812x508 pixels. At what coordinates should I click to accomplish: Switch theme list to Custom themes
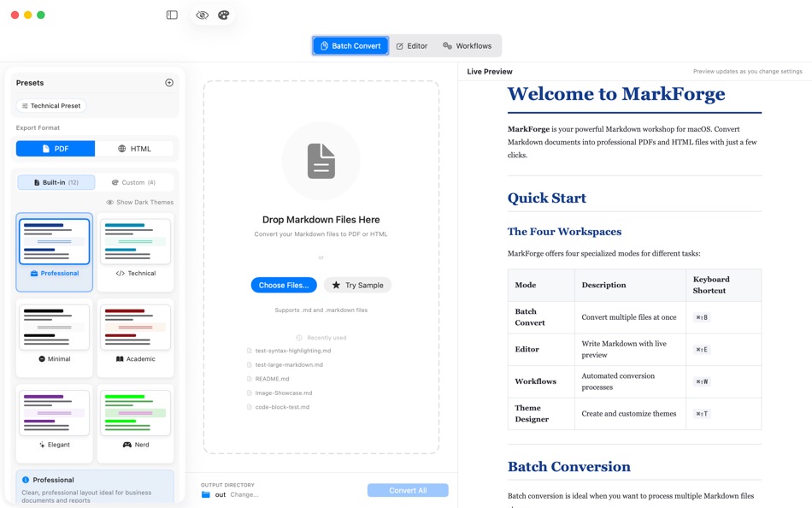tap(134, 181)
